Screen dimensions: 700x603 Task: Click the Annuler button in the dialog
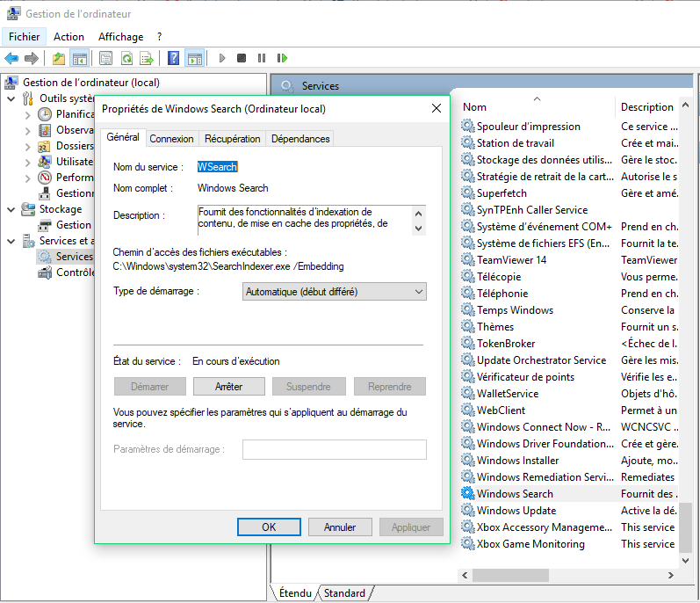[x=340, y=527]
